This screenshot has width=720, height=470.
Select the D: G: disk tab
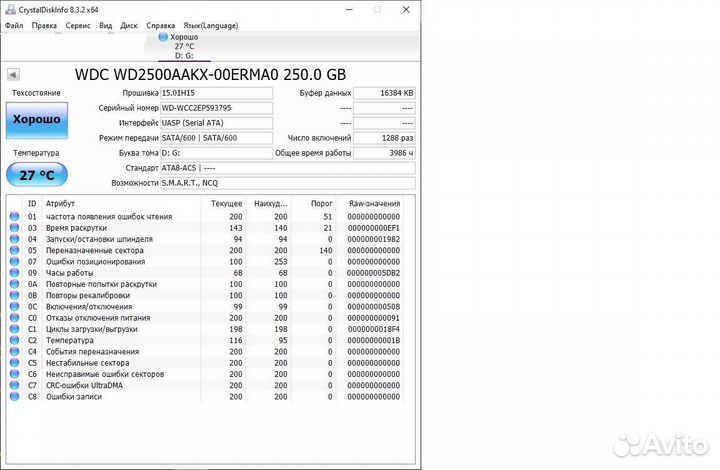[x=184, y=46]
